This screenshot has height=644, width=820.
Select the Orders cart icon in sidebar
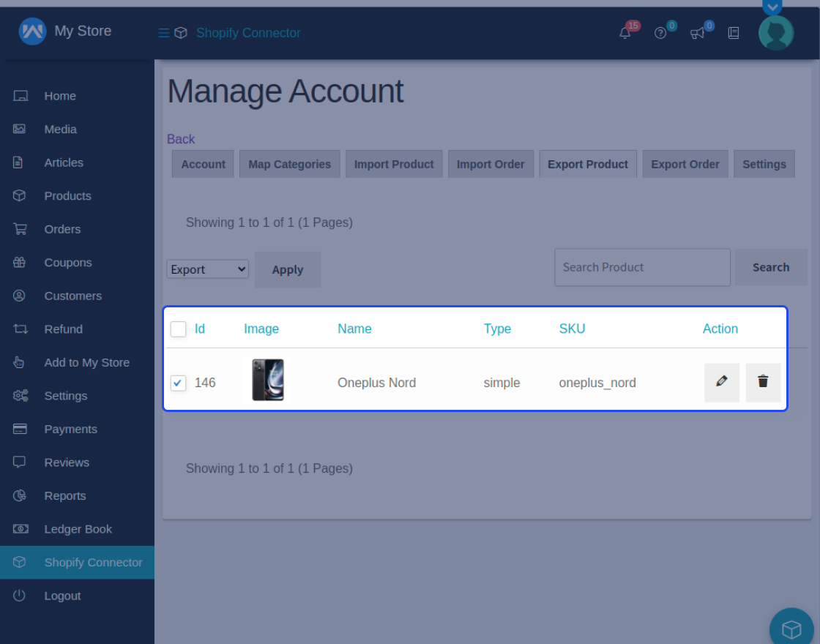[x=20, y=229]
